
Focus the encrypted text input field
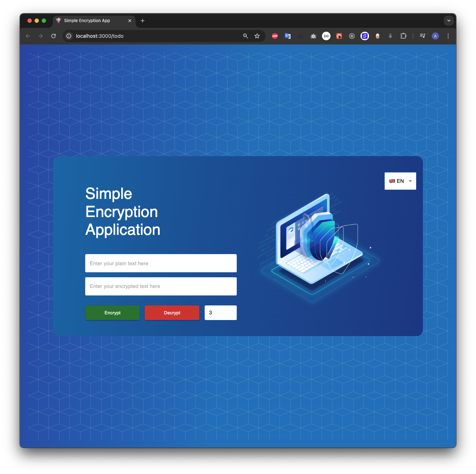(161, 286)
